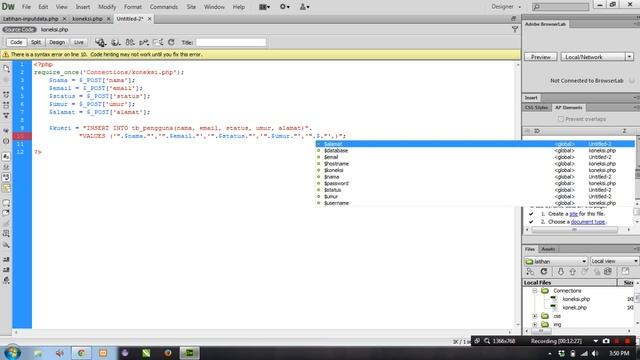Switch to Split view
640x360 pixels.
[x=36, y=42]
